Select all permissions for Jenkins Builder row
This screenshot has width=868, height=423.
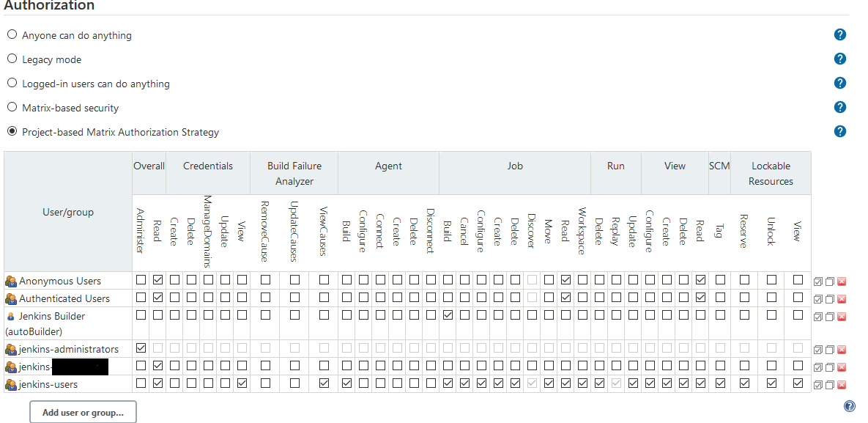click(x=817, y=317)
